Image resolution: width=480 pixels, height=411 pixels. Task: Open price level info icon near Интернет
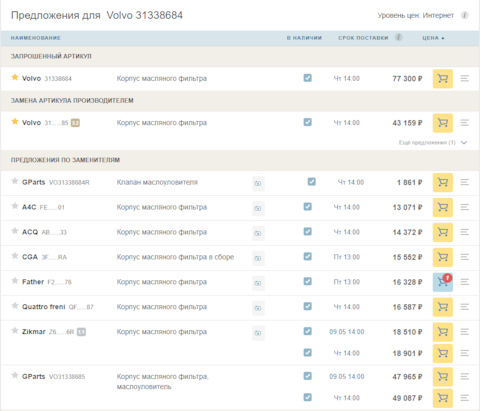coord(465,15)
